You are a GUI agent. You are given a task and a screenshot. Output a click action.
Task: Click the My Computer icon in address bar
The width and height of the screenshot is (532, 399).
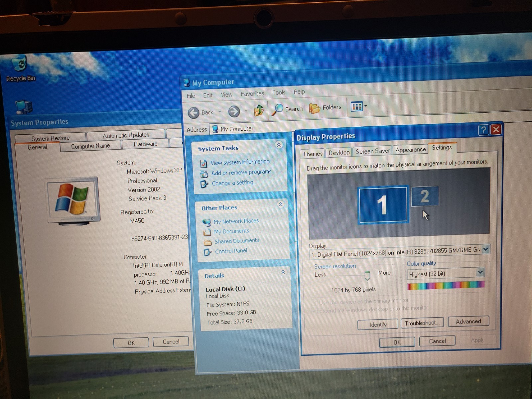coord(215,129)
